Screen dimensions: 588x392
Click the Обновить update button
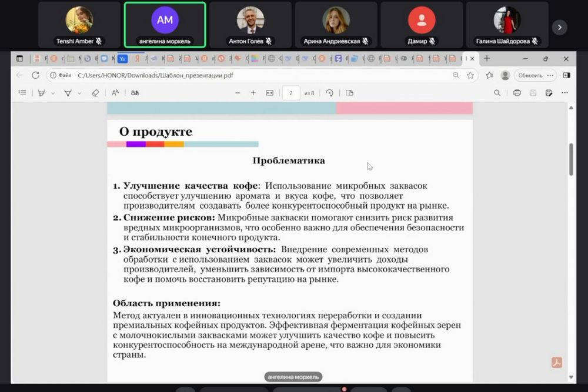point(530,75)
